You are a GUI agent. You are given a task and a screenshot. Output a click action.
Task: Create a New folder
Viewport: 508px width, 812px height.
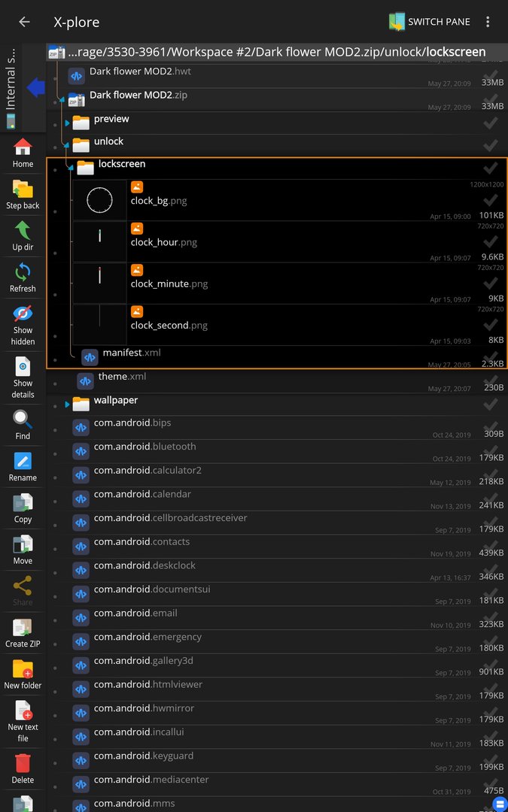tap(23, 674)
